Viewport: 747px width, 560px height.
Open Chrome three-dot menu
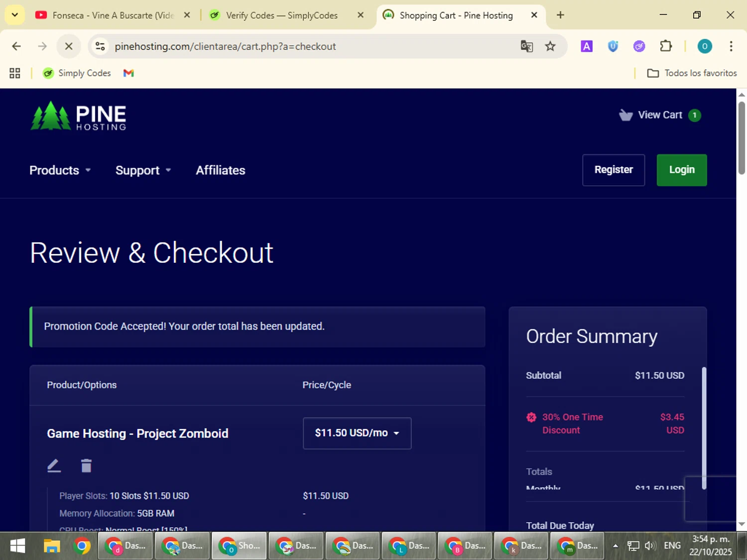(731, 46)
